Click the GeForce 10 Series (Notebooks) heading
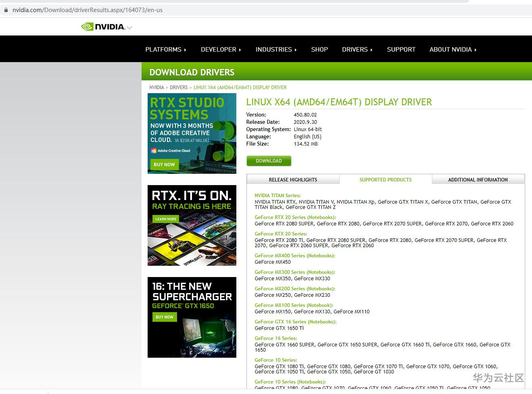The image size is (532, 394). pos(290,382)
